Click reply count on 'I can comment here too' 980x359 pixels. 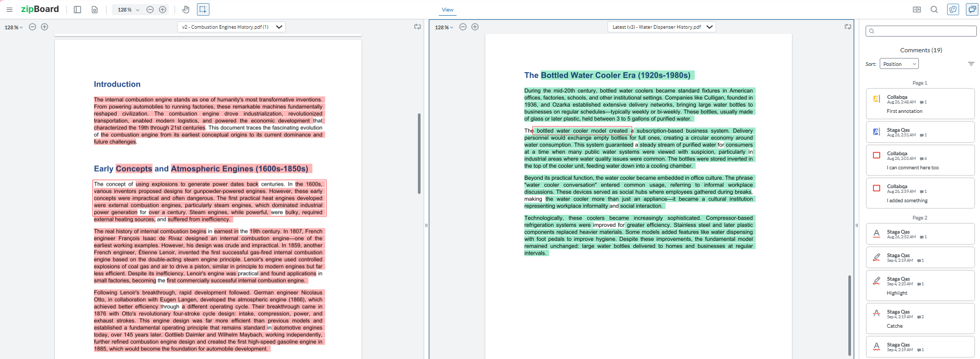click(x=923, y=158)
